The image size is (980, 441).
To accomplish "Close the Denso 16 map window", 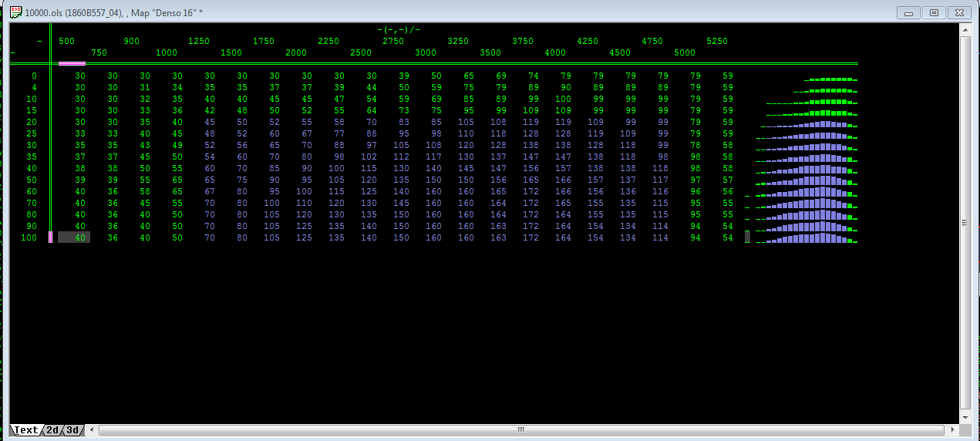I will [958, 13].
